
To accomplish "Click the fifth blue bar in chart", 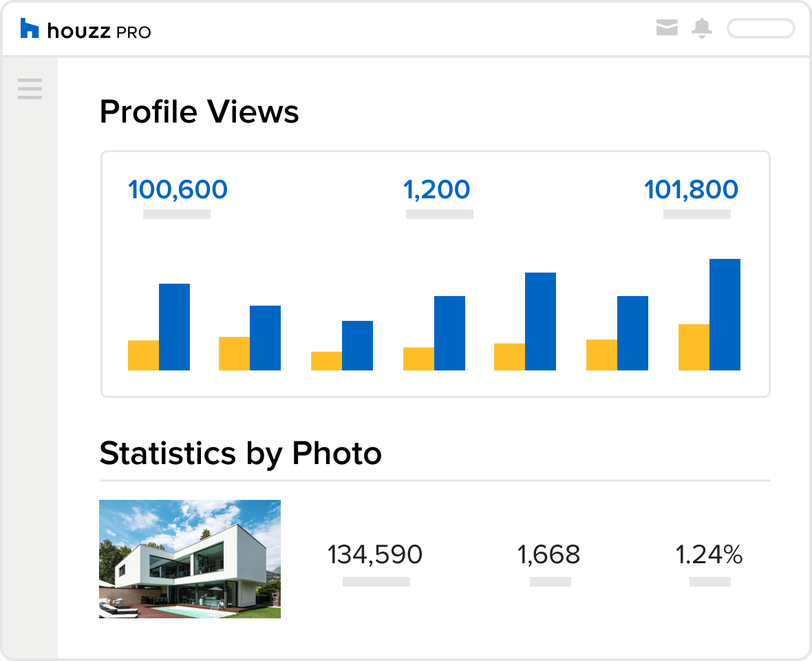I will click(540, 322).
